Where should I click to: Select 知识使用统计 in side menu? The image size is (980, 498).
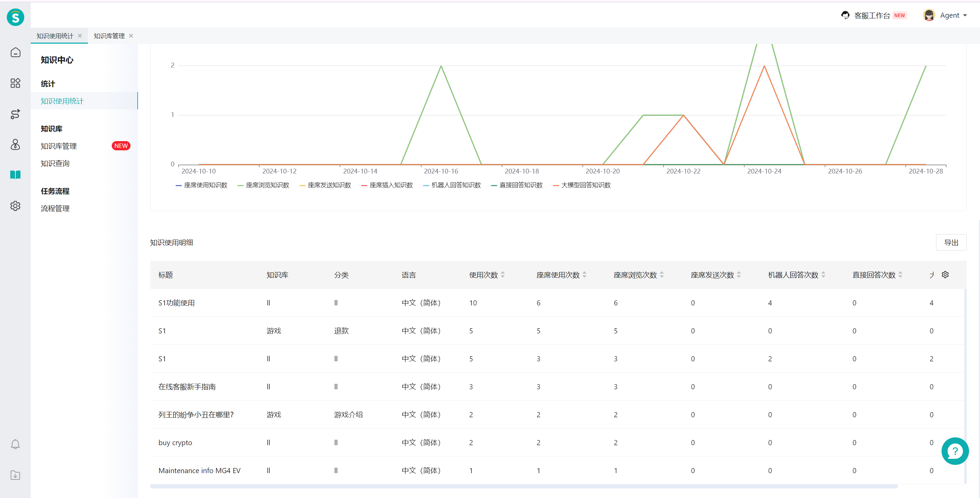[85, 101]
